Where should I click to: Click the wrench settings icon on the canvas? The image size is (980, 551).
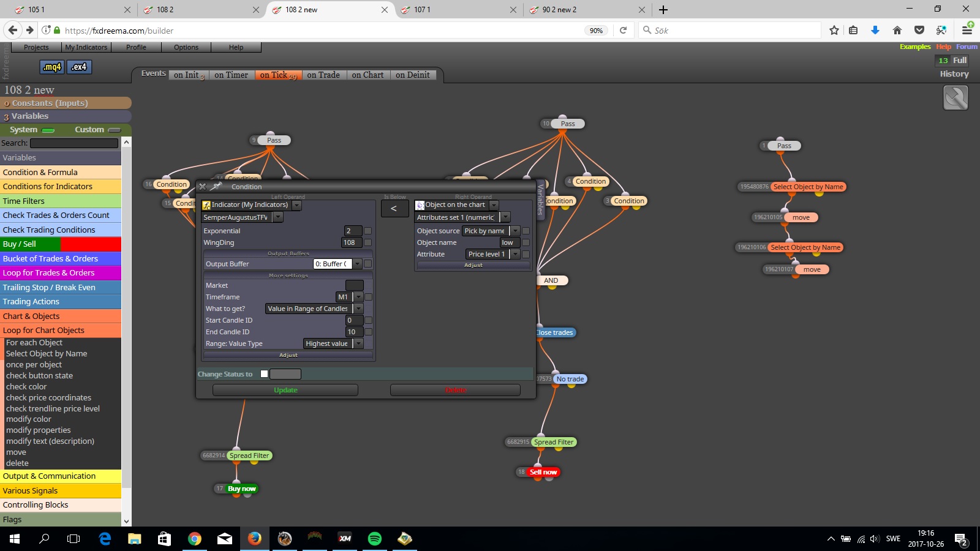point(956,98)
